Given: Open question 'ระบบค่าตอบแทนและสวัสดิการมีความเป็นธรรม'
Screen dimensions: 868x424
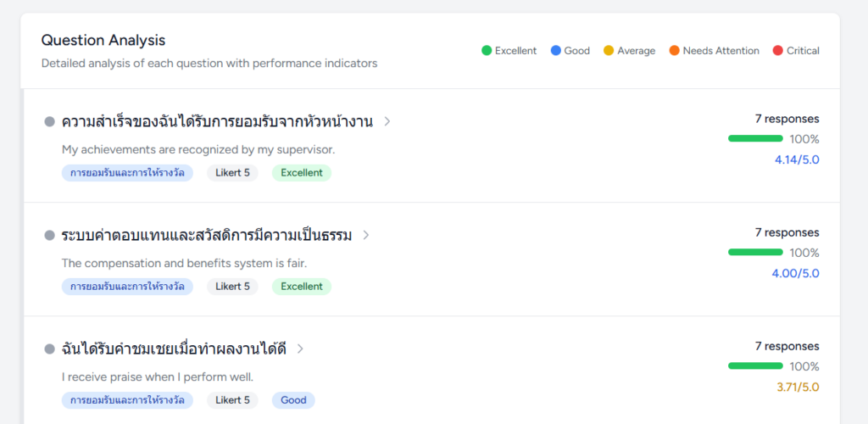Looking at the screenshot, I should point(207,235).
